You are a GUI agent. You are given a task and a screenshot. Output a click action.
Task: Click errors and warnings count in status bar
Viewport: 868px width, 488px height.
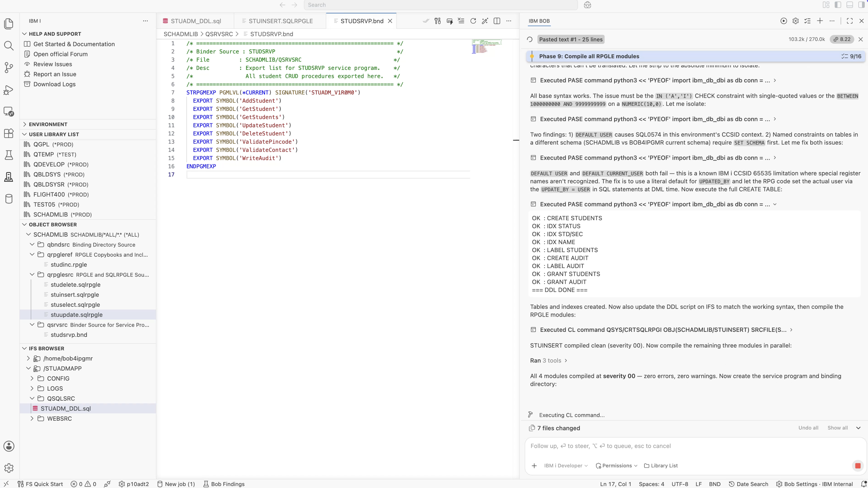point(83,484)
